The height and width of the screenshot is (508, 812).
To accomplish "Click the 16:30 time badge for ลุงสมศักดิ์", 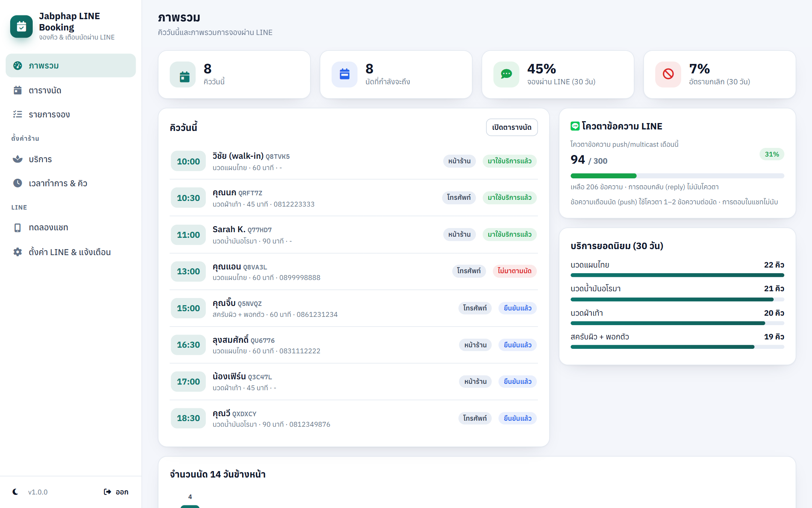I will (188, 345).
